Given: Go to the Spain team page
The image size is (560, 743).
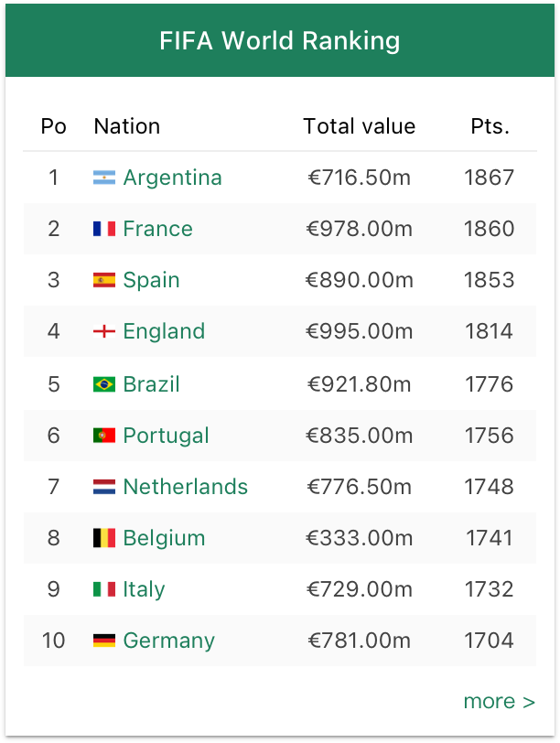Looking at the screenshot, I should click(x=151, y=280).
